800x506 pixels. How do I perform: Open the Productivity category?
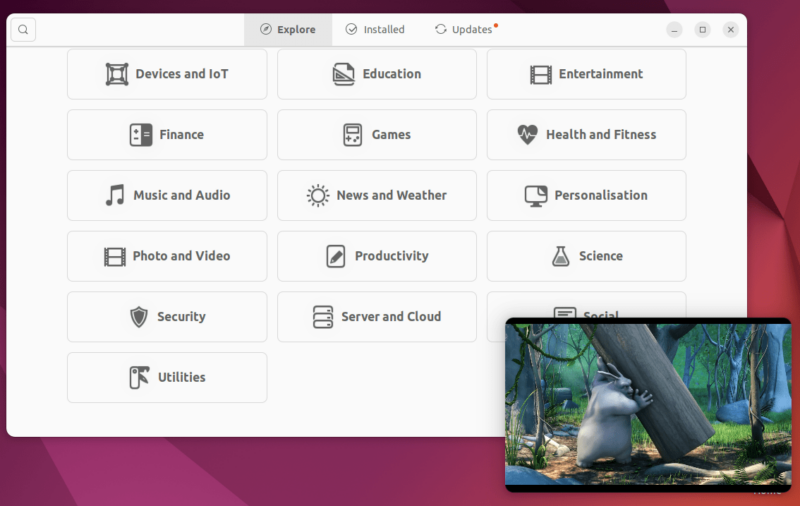coord(377,256)
